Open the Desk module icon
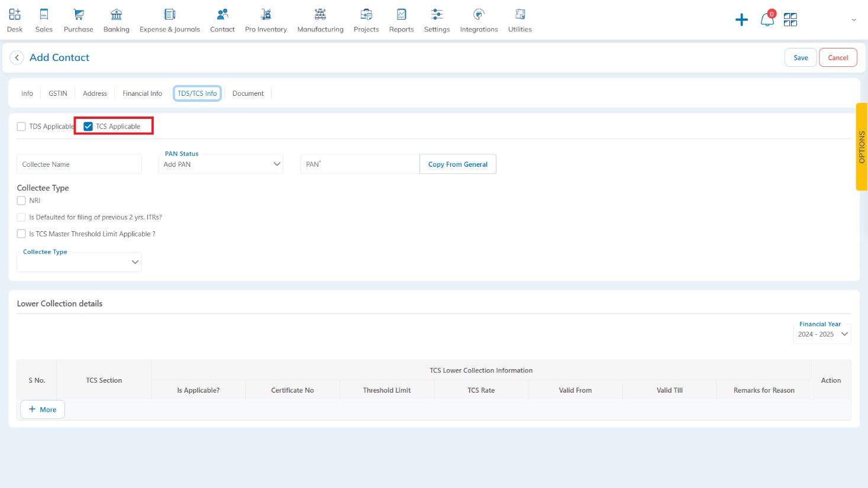 (x=15, y=14)
